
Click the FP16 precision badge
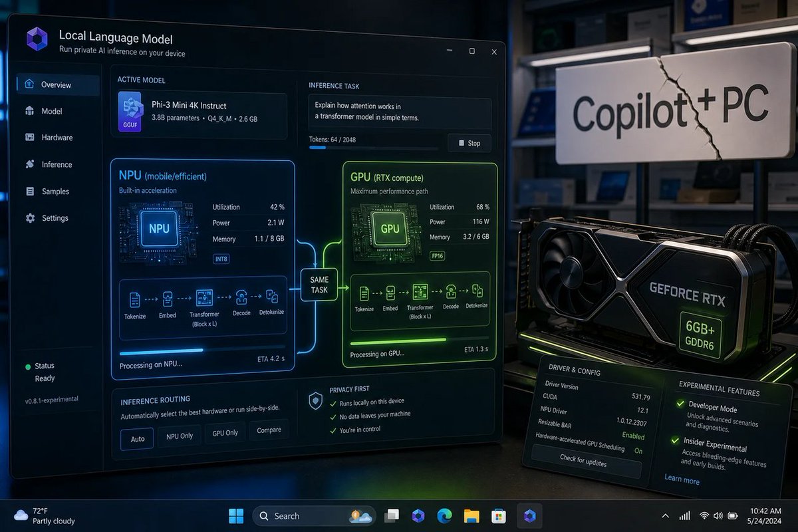point(437,255)
